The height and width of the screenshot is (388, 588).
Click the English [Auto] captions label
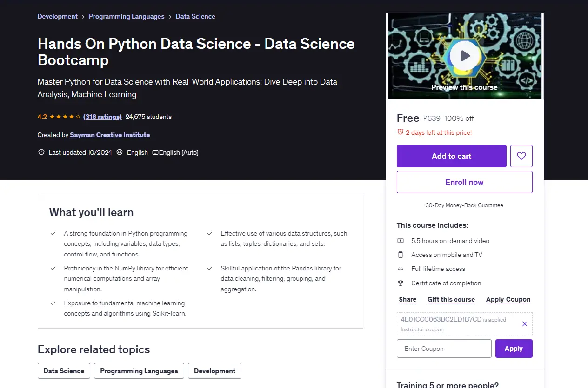[x=179, y=152]
